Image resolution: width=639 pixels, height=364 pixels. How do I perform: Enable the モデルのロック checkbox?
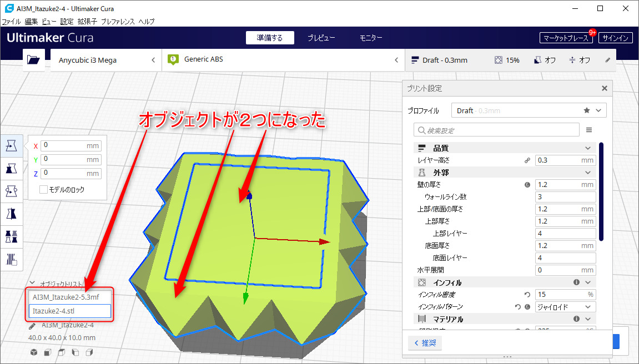(44, 190)
